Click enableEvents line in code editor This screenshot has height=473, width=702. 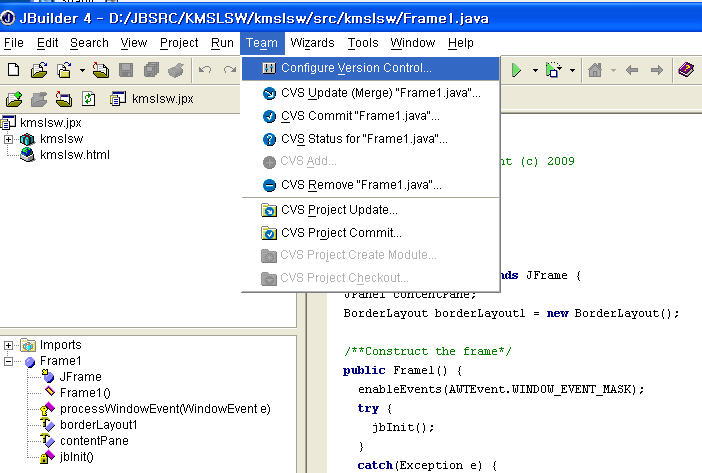pyautogui.click(x=501, y=389)
